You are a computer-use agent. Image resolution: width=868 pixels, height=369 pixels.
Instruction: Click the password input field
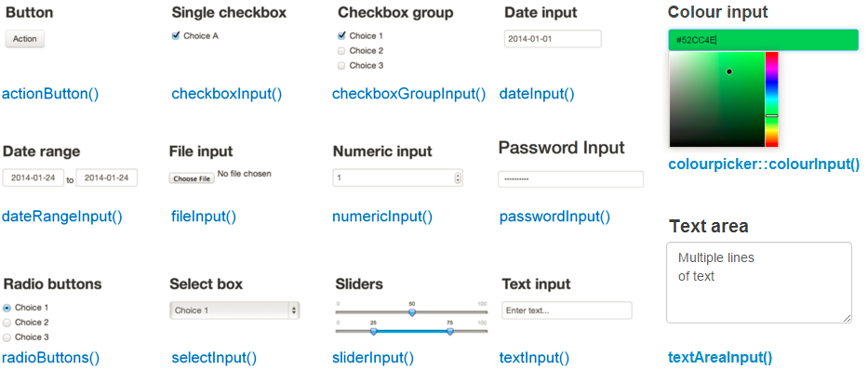pyautogui.click(x=570, y=179)
